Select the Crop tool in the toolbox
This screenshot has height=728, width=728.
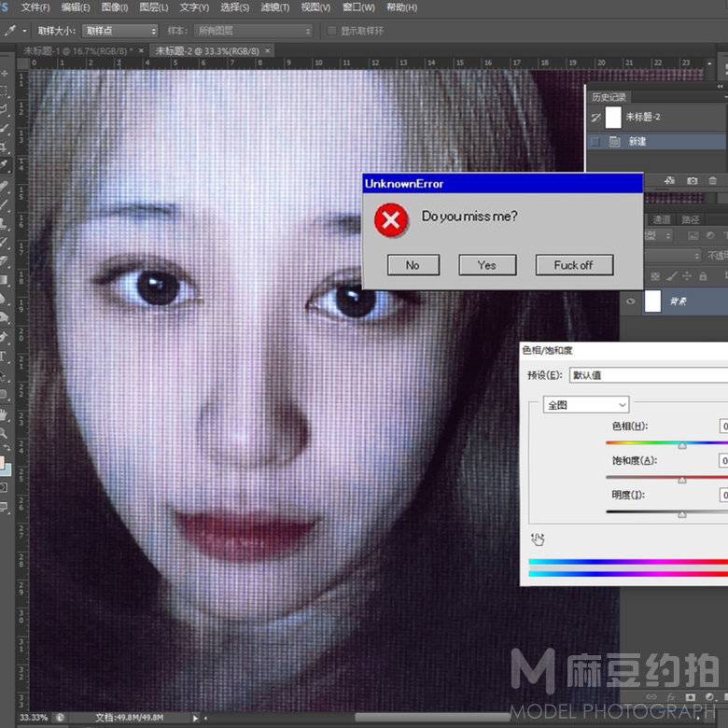[x=4, y=147]
